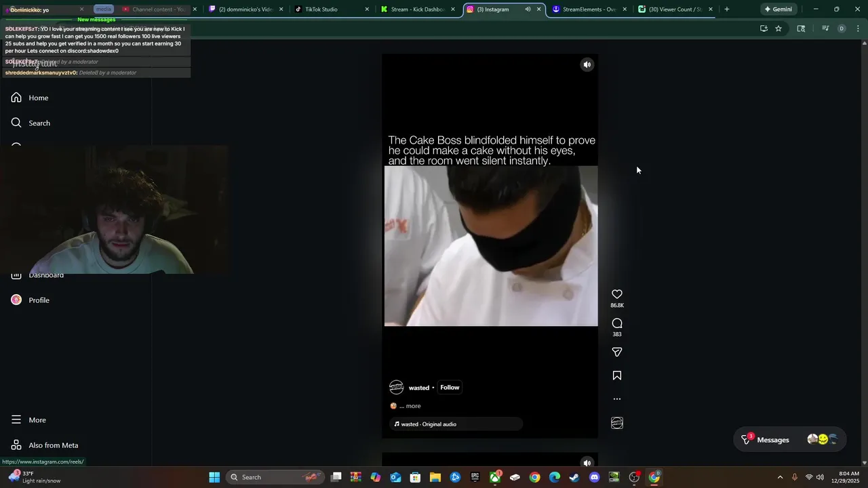Mute the Instagram tab via speaker icon
Image resolution: width=868 pixels, height=488 pixels.
click(x=528, y=9)
